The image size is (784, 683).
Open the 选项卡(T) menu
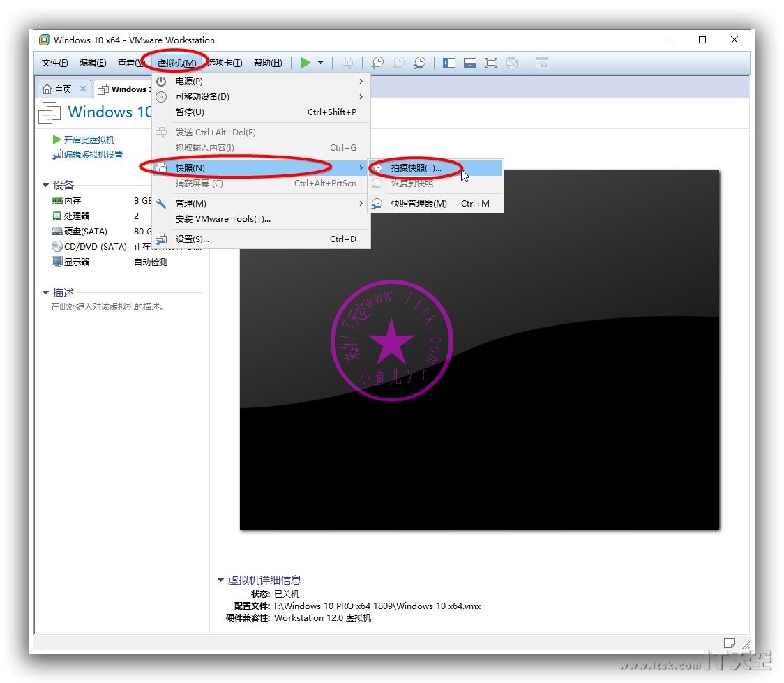[225, 63]
